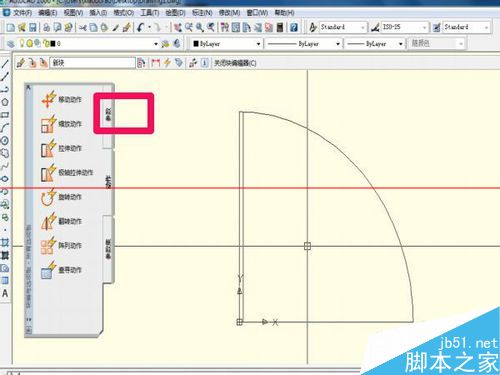Click the Text Style icon
The height and width of the screenshot is (375, 500).
[x=313, y=27]
